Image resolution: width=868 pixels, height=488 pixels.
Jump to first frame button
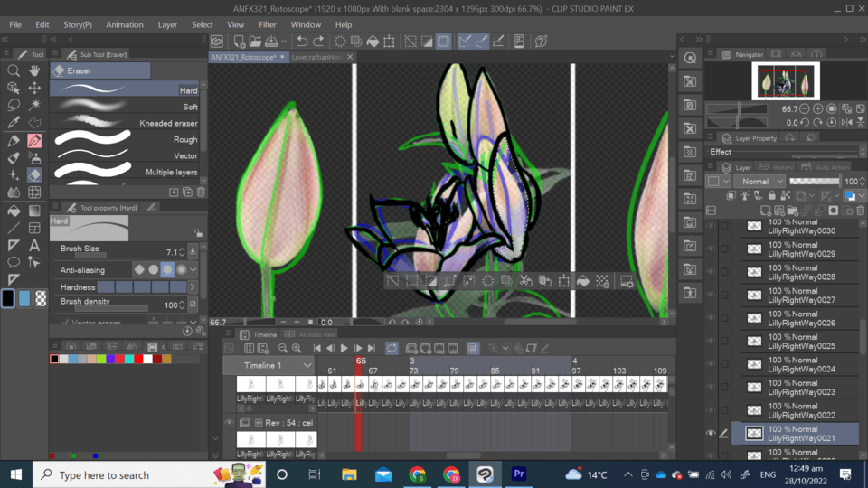point(316,348)
